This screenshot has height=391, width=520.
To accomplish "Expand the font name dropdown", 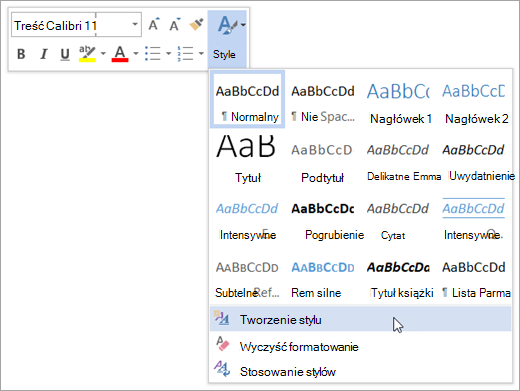I will pos(135,25).
